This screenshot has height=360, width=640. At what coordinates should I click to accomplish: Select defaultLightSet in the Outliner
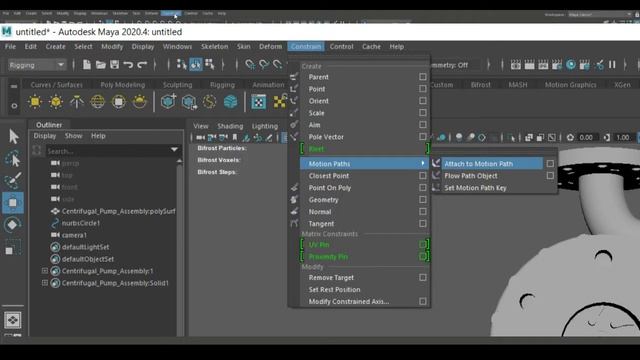pos(85,247)
